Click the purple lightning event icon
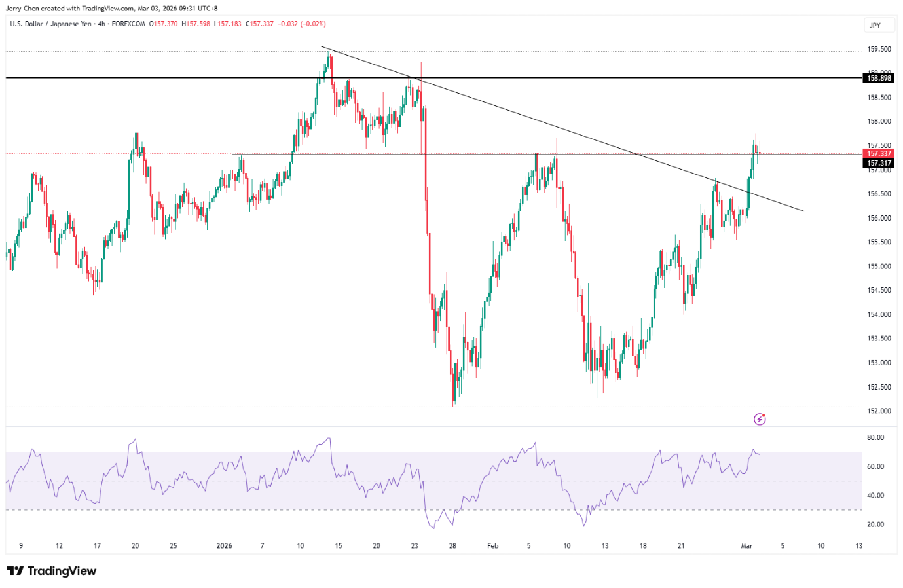The height and width of the screenshot is (588, 903). (x=760, y=419)
